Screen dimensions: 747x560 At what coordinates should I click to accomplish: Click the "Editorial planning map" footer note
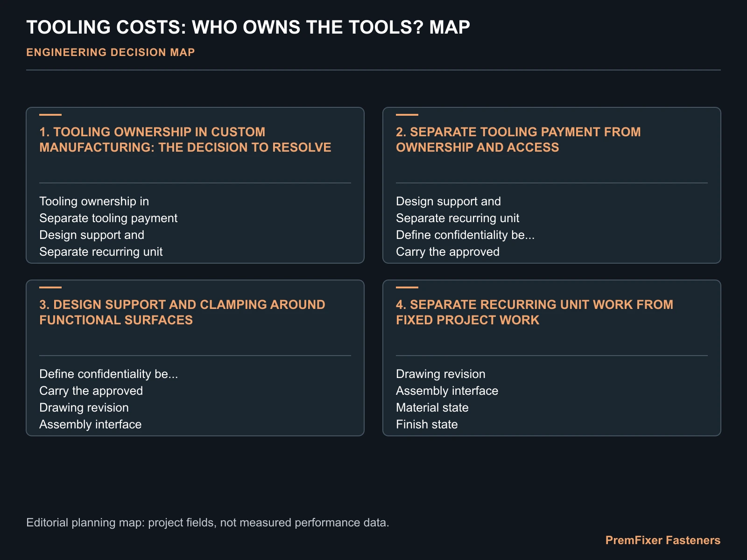pyautogui.click(x=208, y=523)
